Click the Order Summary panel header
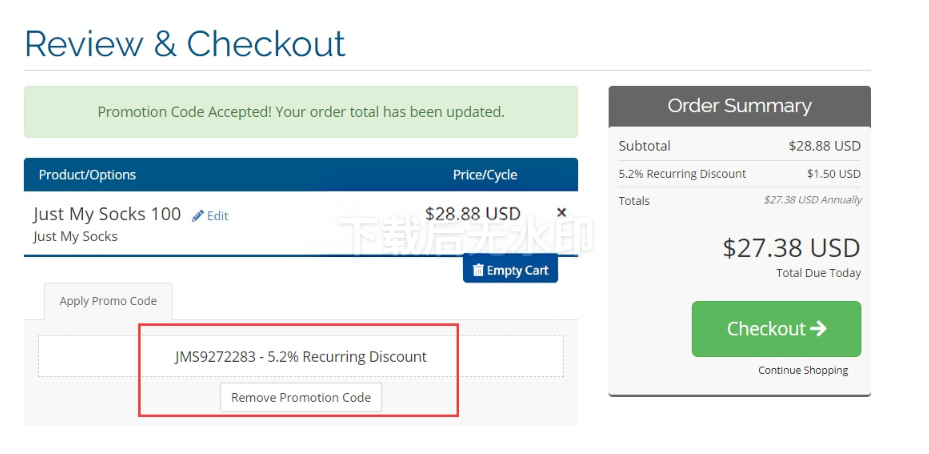This screenshot has width=929, height=454. click(x=739, y=106)
